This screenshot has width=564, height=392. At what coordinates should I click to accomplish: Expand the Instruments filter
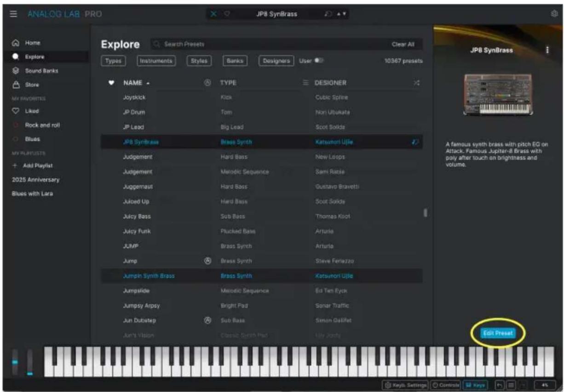(156, 61)
